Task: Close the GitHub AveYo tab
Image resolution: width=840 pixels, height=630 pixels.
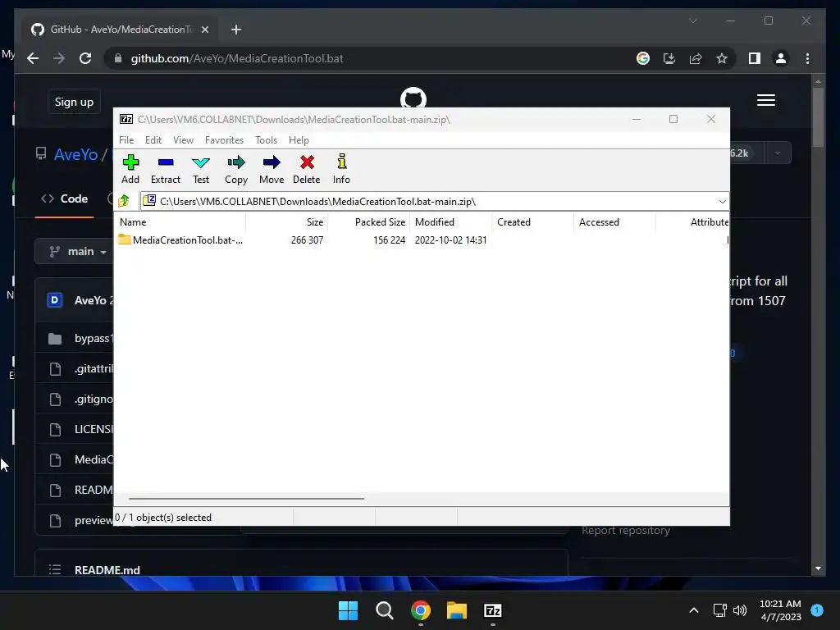Action: (x=204, y=30)
